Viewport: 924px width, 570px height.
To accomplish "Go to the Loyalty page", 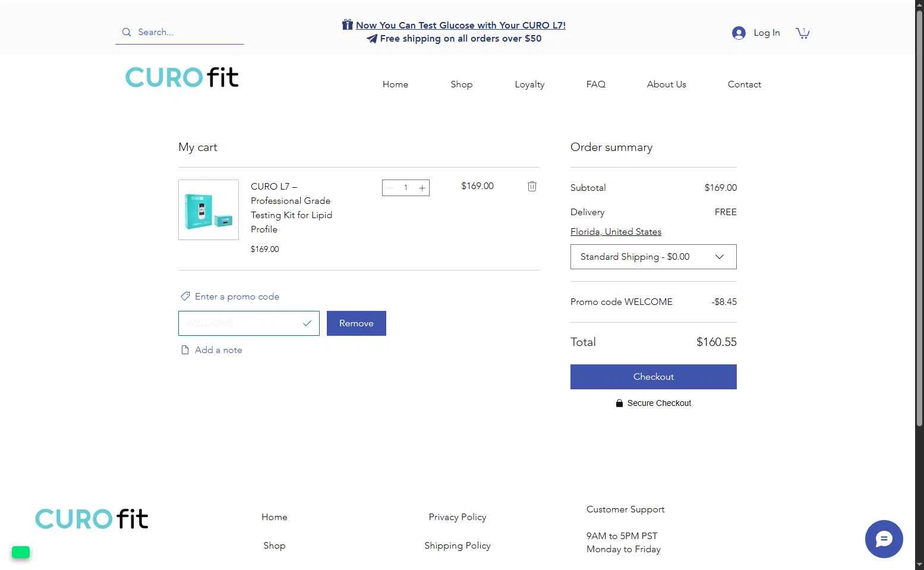I will (x=529, y=84).
